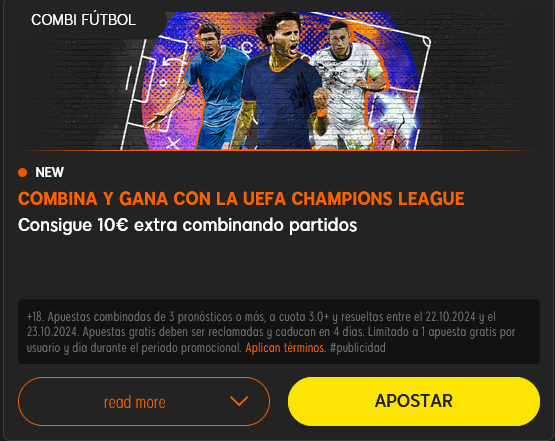Click the orange NEW dot indicator
This screenshot has height=441, width=555.
23,172
